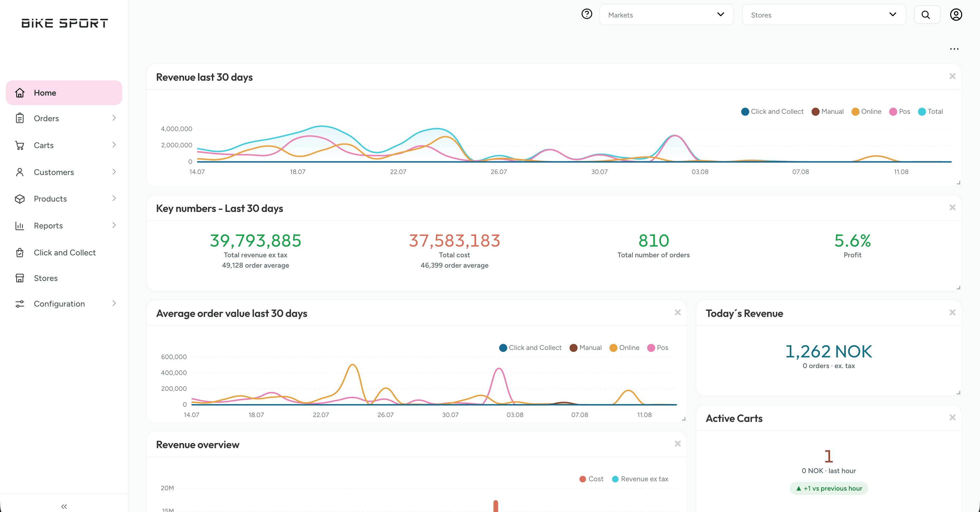Viewport: 980px width, 512px height.
Task: Click the Click and Collect bag icon
Action: tap(20, 252)
